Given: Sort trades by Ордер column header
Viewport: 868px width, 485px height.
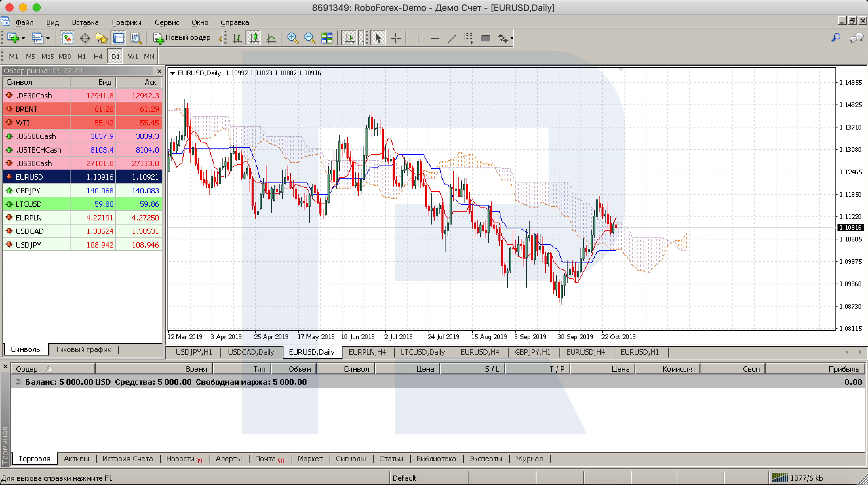Looking at the screenshot, I should pyautogui.click(x=53, y=369).
